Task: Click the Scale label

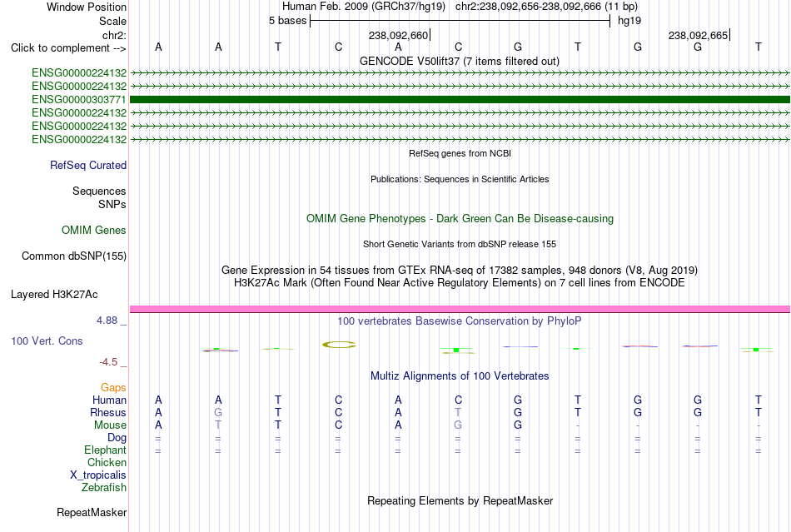Action: (113, 21)
